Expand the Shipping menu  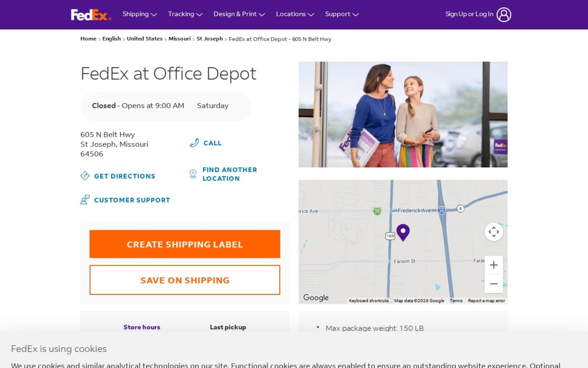point(140,14)
